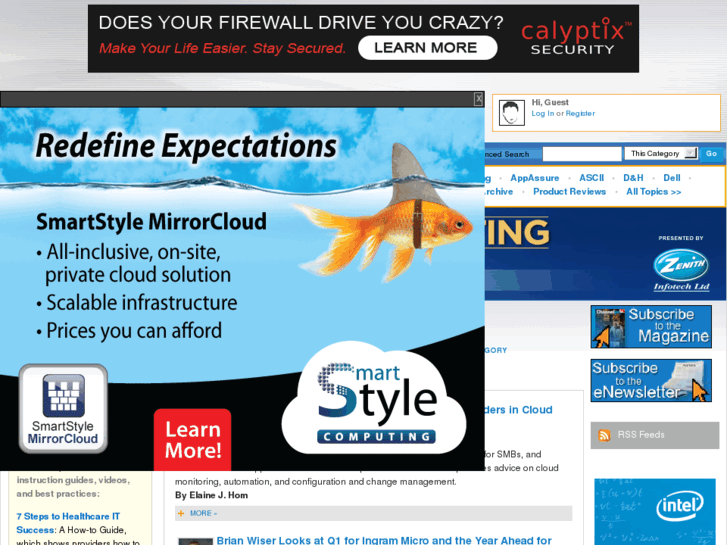727x545 pixels.
Task: Close the SmartStyle popup ad
Action: [478, 99]
